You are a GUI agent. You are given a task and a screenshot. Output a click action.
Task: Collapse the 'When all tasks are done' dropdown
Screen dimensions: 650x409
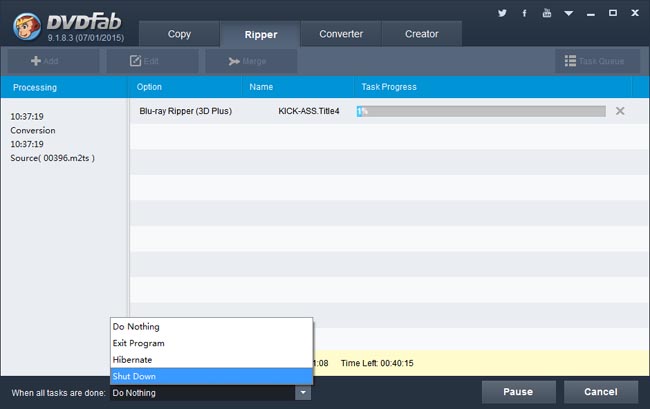point(303,393)
